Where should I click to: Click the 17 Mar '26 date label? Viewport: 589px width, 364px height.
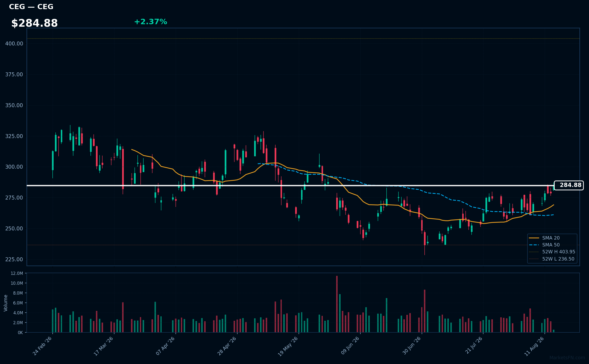[104, 346]
